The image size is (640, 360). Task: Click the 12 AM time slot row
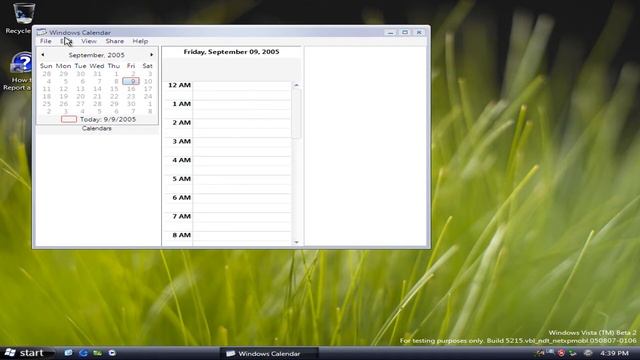point(242,90)
